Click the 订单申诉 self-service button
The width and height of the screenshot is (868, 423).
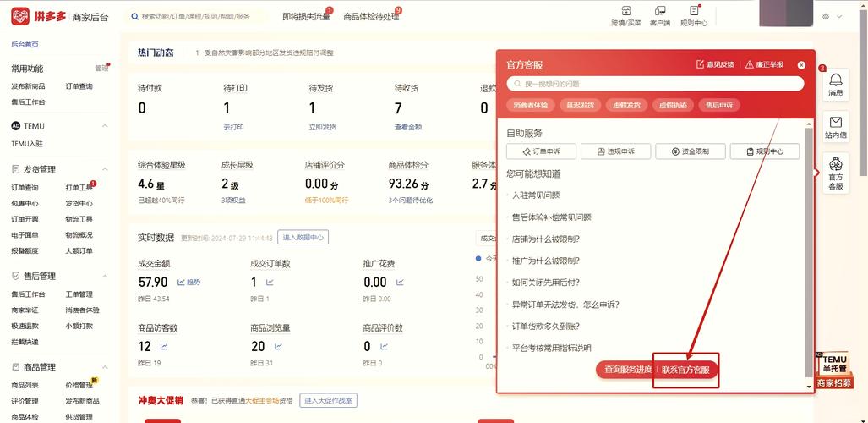[541, 151]
